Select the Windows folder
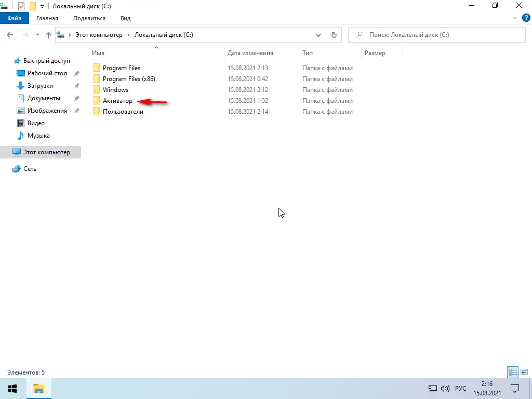 point(115,89)
